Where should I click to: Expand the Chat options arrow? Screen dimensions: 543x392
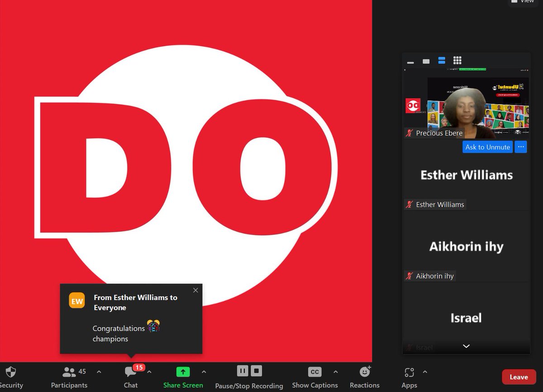tap(149, 372)
